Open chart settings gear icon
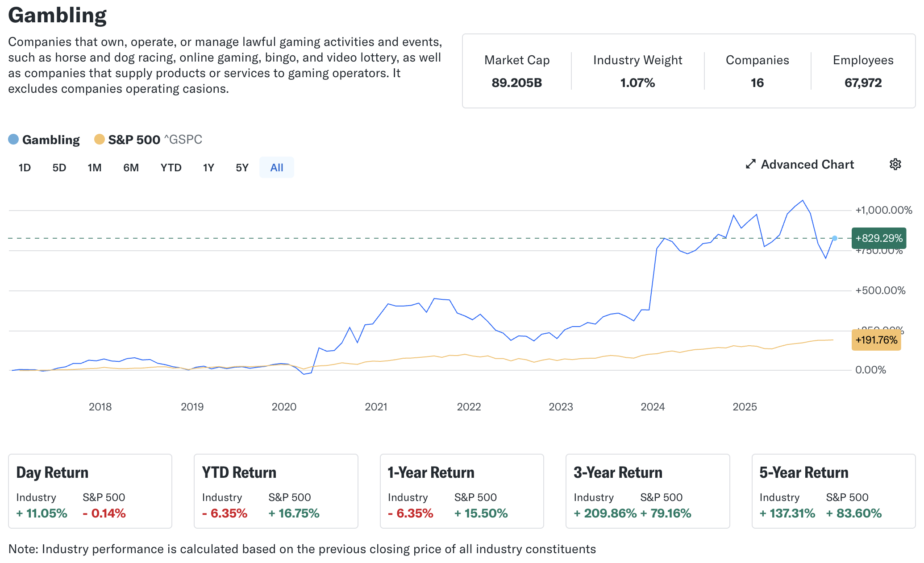This screenshot has height=563, width=924. tap(895, 164)
